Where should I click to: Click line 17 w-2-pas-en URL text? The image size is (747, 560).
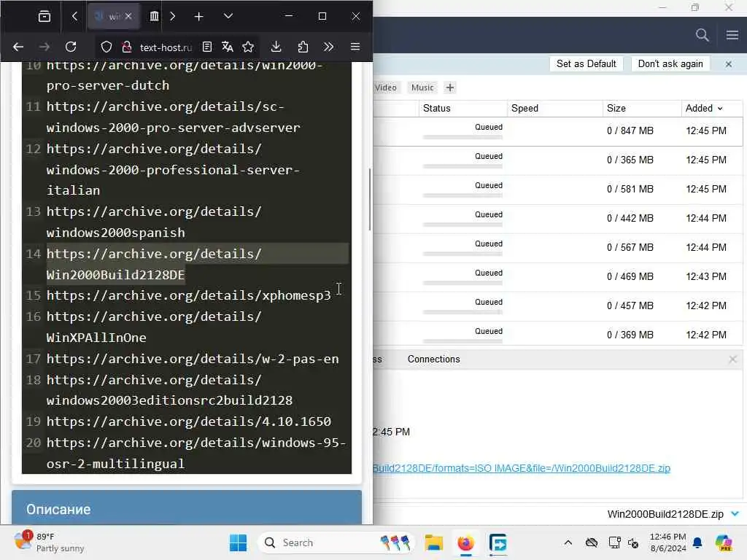coord(193,359)
